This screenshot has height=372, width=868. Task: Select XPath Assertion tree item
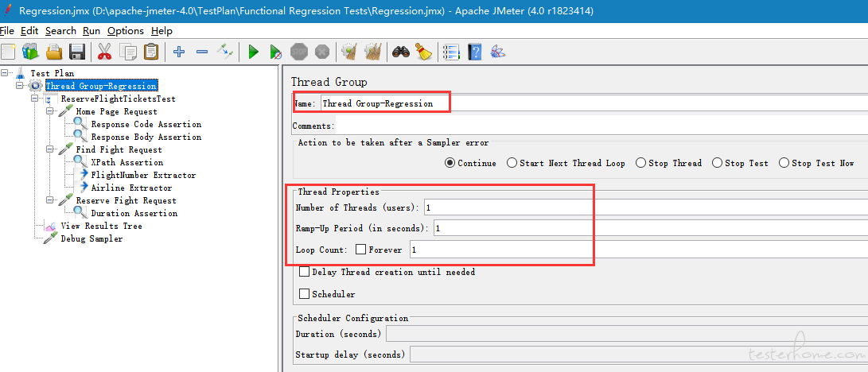(127, 162)
